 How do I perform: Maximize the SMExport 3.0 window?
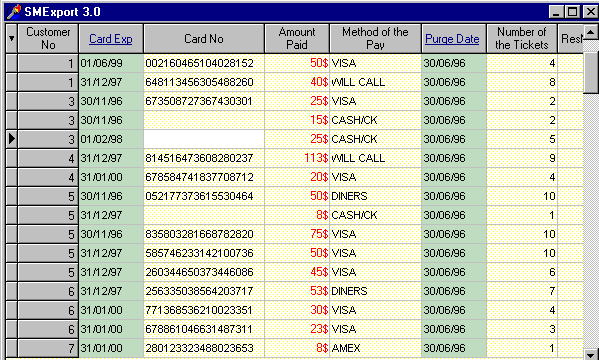click(x=573, y=12)
